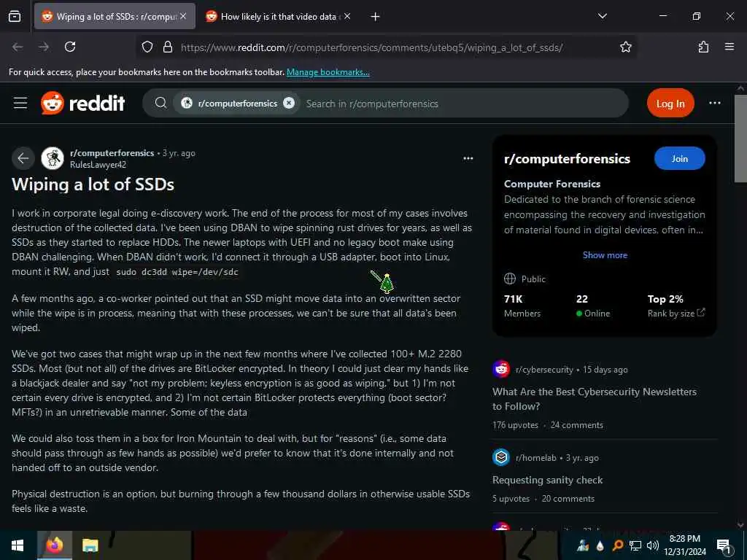
Task: Open r/cybersecurity subreddit link
Action: [x=544, y=370]
